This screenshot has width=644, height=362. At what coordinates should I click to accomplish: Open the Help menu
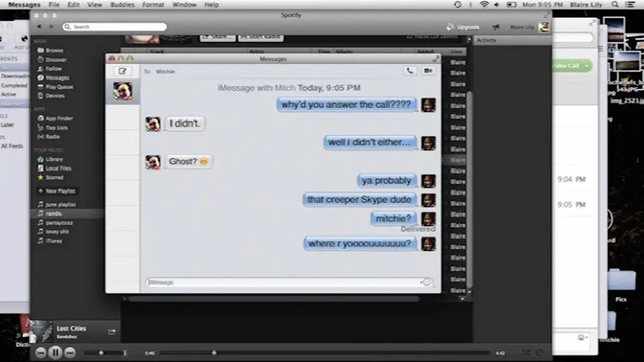click(211, 4)
